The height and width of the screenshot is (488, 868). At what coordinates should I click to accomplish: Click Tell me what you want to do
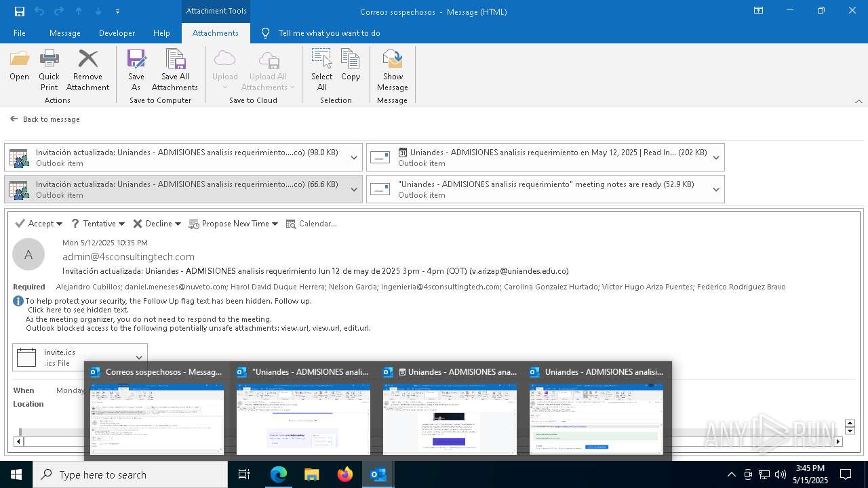point(329,33)
